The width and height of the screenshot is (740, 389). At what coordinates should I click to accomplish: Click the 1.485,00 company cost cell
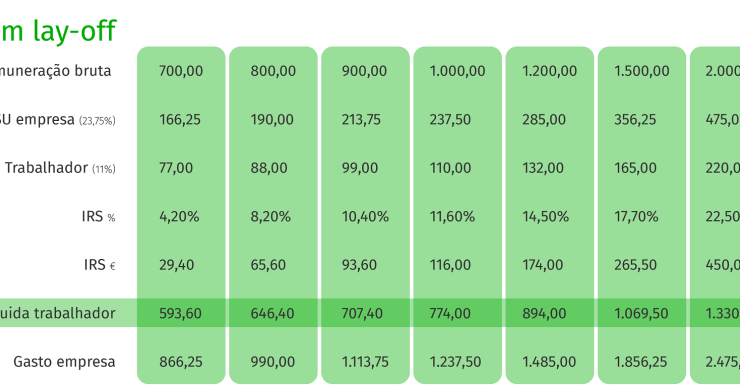tap(549, 362)
